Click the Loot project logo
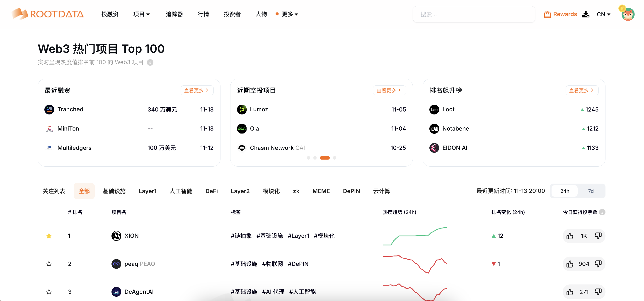Image resolution: width=644 pixels, height=301 pixels. [x=434, y=109]
